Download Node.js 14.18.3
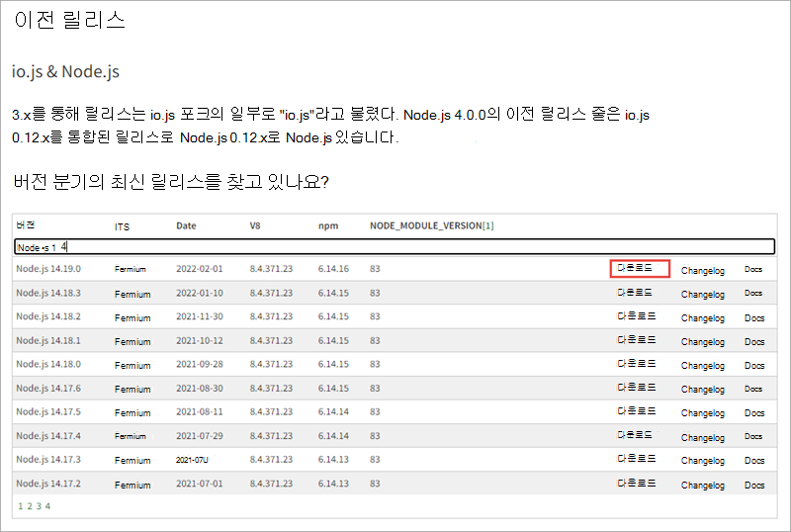 635,293
